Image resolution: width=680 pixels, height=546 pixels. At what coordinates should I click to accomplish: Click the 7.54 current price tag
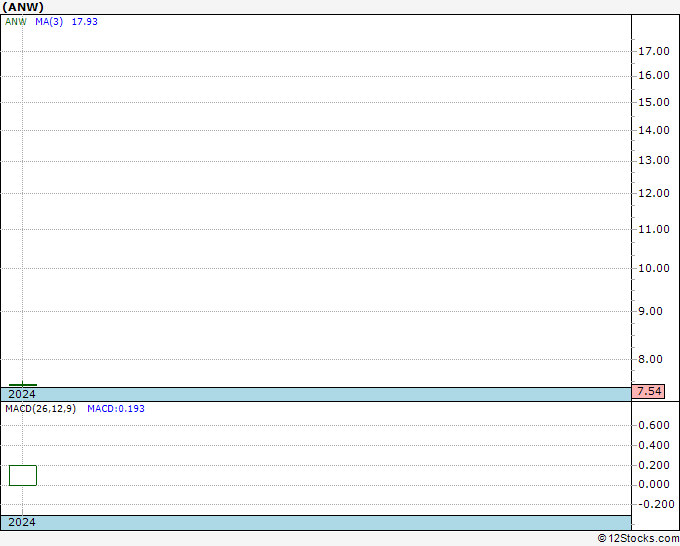(648, 391)
